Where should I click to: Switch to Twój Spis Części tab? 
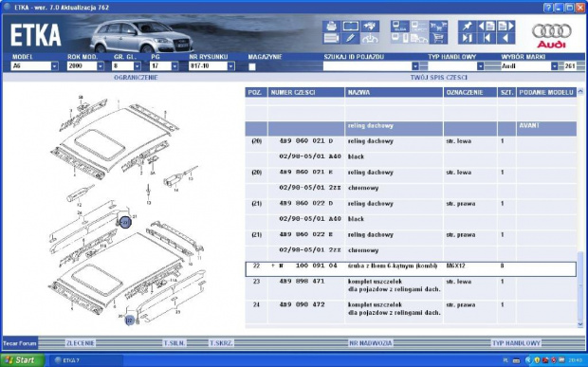coord(439,78)
